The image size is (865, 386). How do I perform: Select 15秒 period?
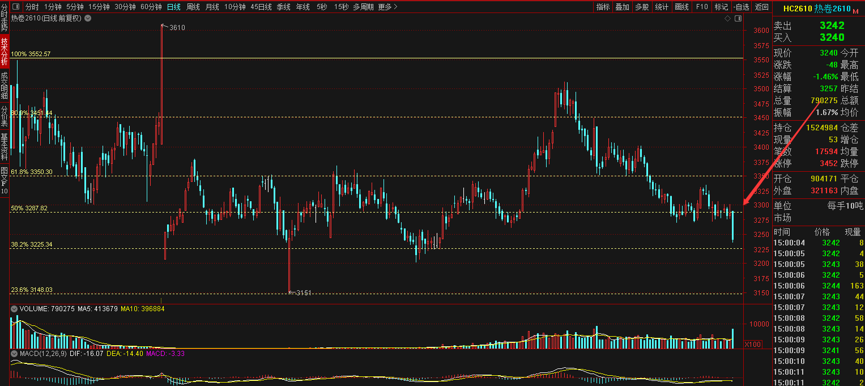(341, 7)
